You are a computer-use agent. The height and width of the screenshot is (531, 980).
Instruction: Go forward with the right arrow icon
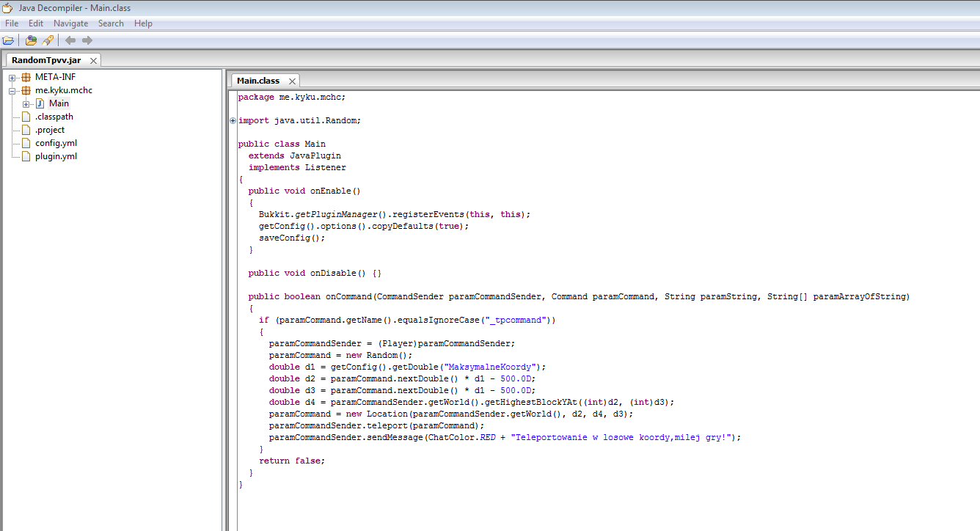pyautogui.click(x=87, y=40)
